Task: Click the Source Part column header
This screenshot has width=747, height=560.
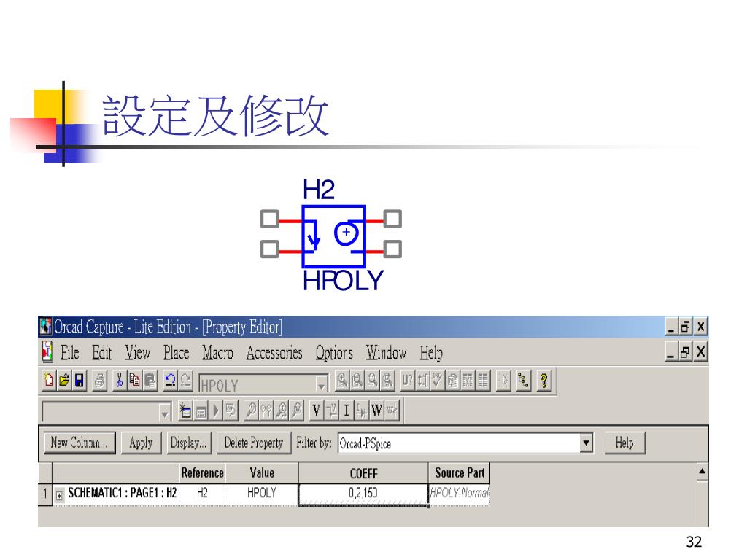Action: 460,472
